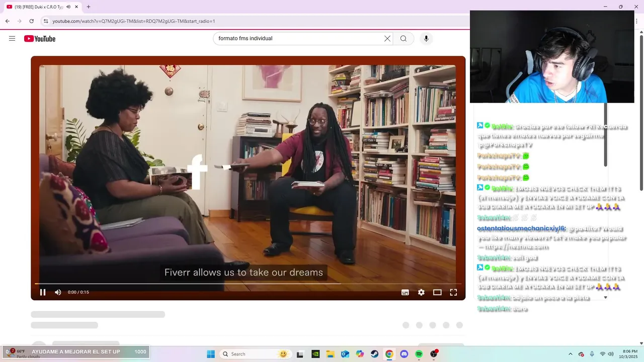Click the 'AYUDAME A MEJORAR EL SET UP' goal overlay
This screenshot has height=362, width=644.
[x=76, y=351]
